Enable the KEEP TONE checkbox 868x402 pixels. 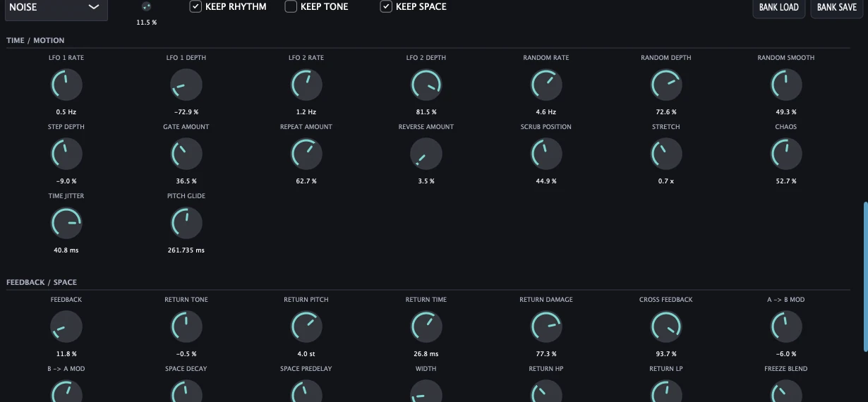tap(291, 6)
